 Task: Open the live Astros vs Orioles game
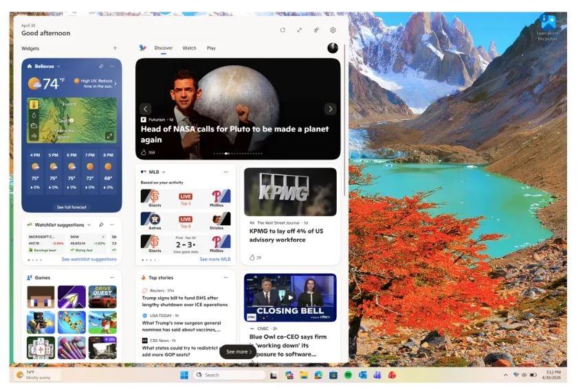click(186, 221)
